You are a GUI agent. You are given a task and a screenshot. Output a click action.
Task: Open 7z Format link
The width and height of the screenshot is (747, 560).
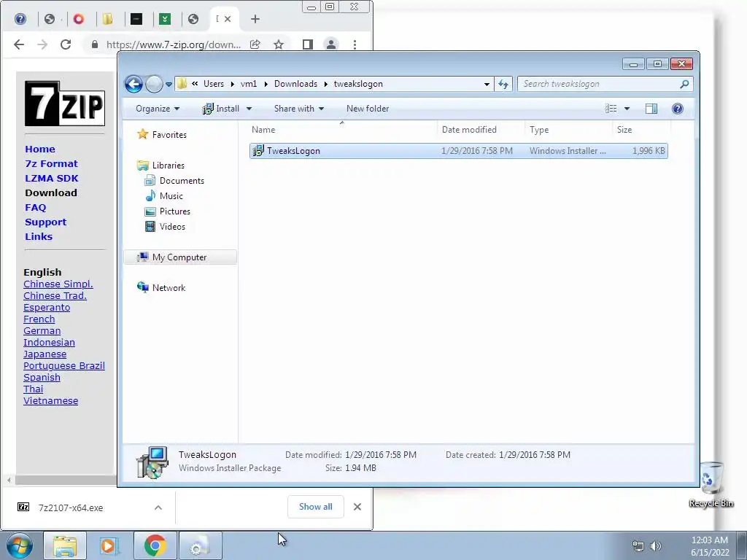point(51,164)
